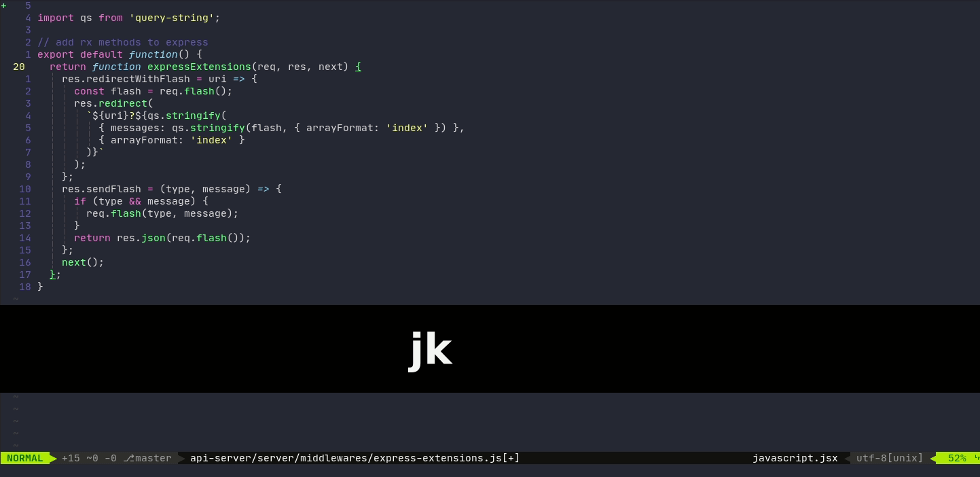Place cursor on 'expressExtensions' function name

[x=199, y=67]
